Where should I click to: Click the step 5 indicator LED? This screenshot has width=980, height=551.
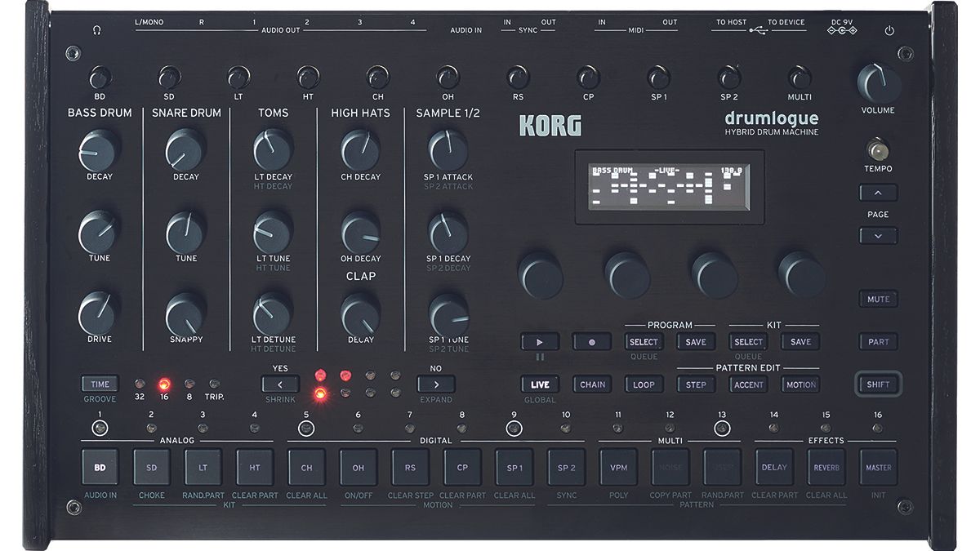coord(307,427)
